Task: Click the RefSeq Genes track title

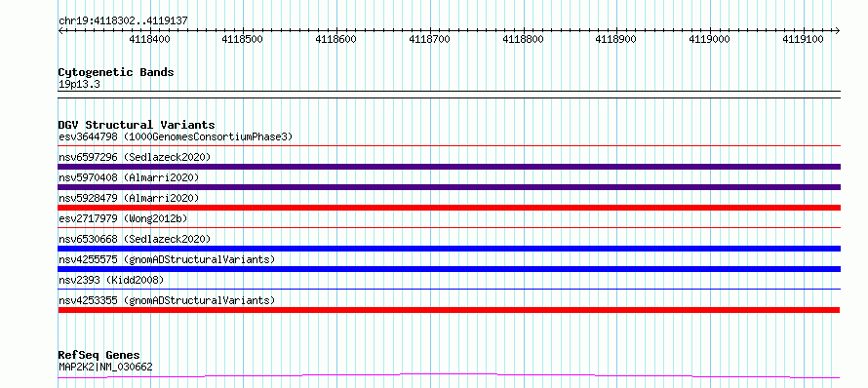Action: (x=99, y=355)
